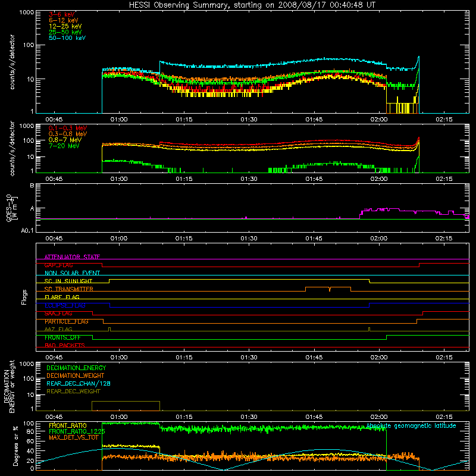
Task: Click the green 25-50 keV legend label
Action: click(65, 32)
